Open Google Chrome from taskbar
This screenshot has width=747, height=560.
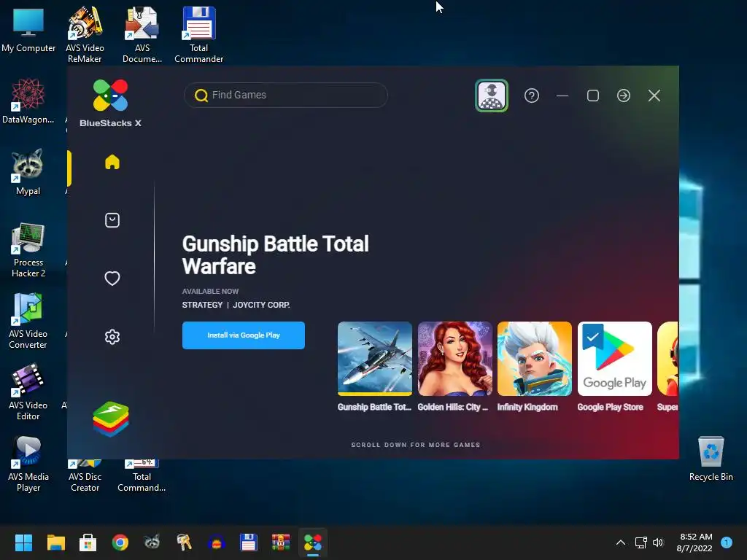pos(120,542)
